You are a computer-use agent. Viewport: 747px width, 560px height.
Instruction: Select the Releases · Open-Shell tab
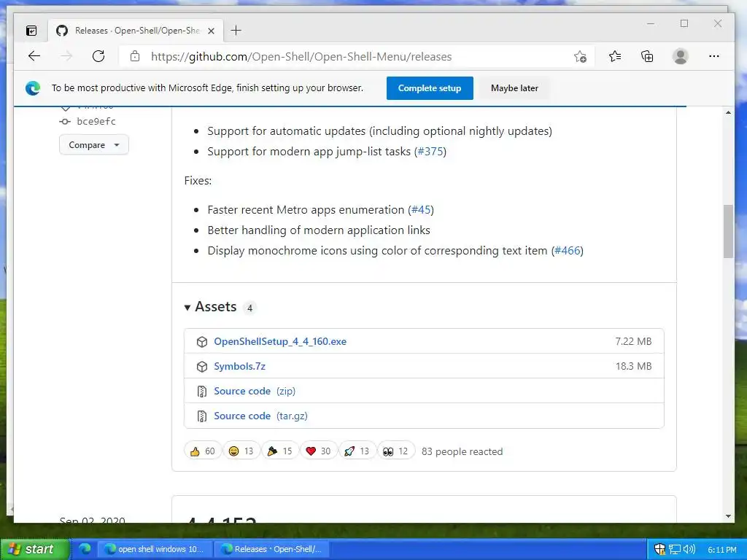pos(136,31)
